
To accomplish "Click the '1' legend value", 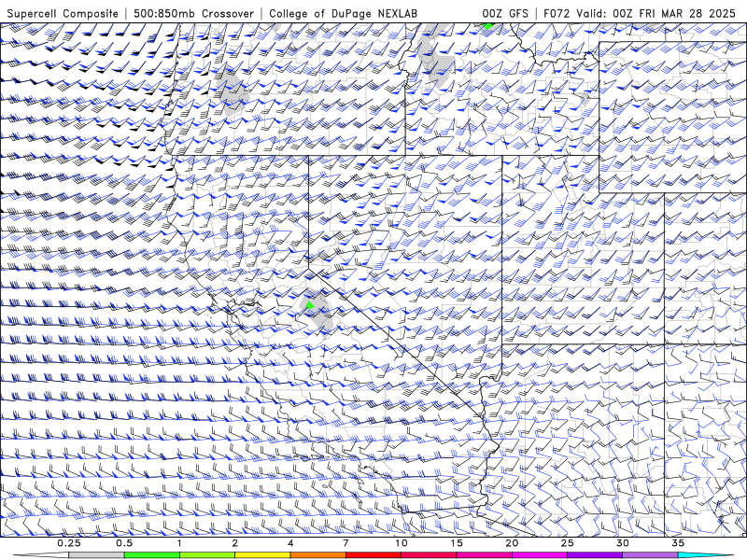I will pyautogui.click(x=179, y=543).
